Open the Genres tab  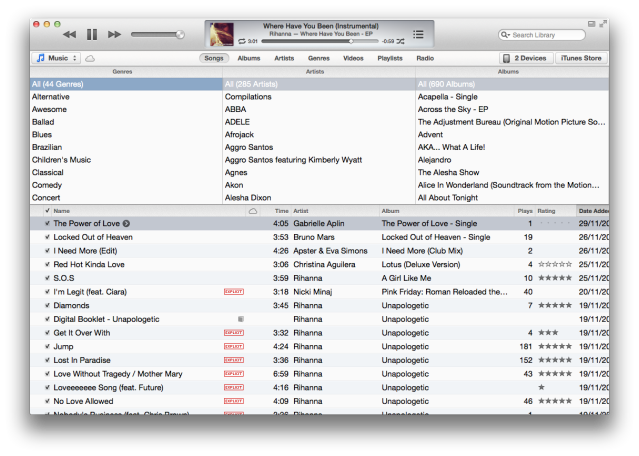319,58
